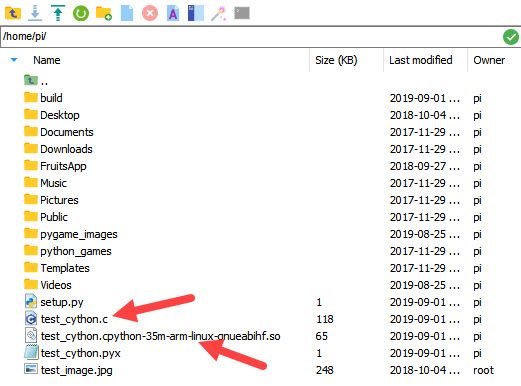The image size is (521, 386).
Task: Select the Desktop folder
Action: [x=52, y=115]
